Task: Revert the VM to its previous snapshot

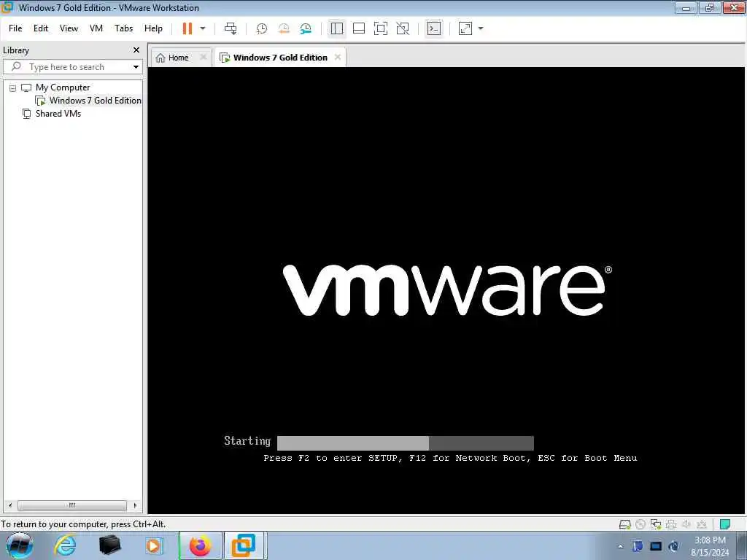Action: pyautogui.click(x=284, y=28)
